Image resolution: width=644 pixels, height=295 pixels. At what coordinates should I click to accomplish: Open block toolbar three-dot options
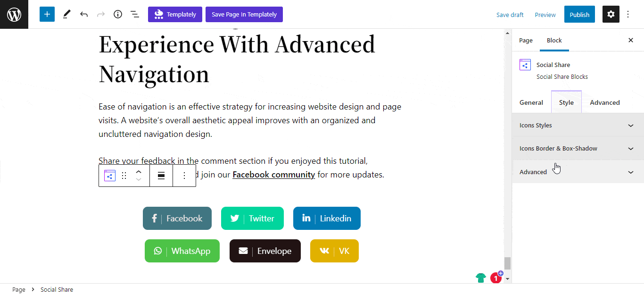[184, 176]
